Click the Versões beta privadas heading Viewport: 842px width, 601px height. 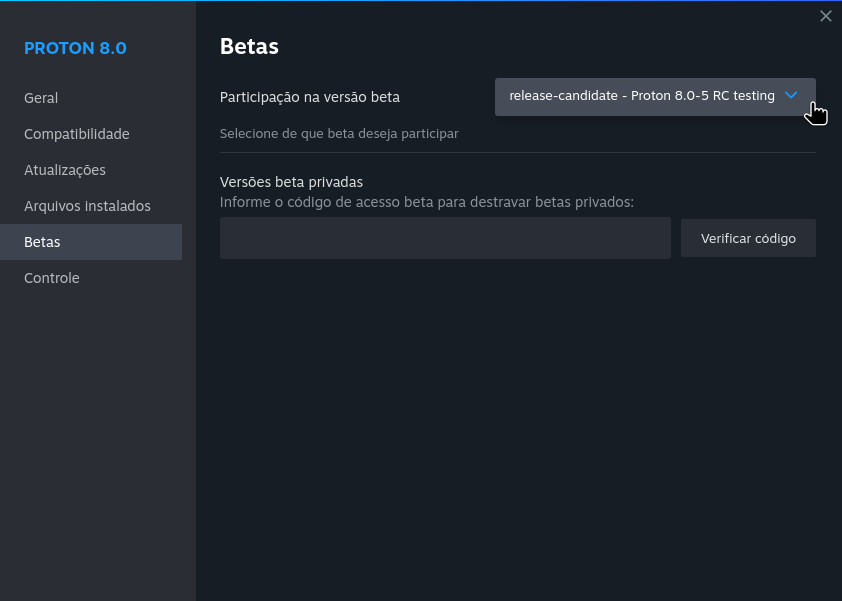pyautogui.click(x=292, y=182)
